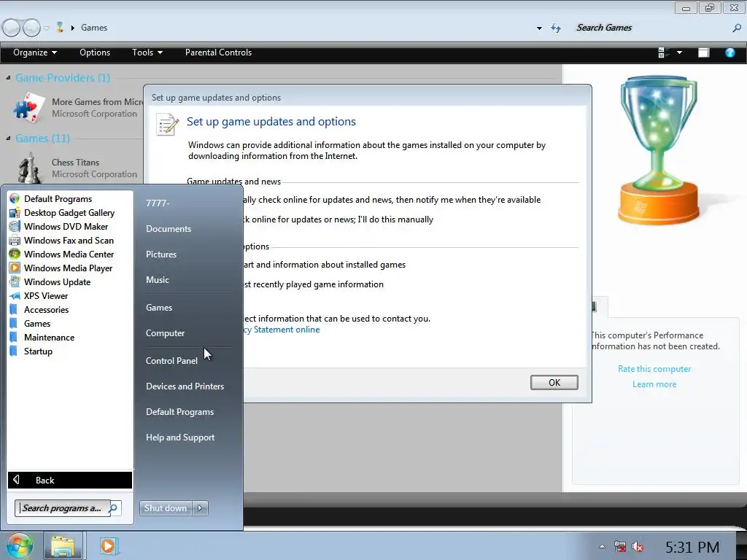Expand the Accessories folder

point(46,309)
